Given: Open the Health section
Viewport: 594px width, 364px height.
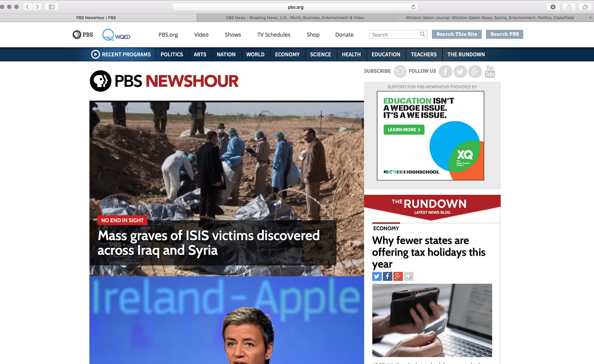Looking at the screenshot, I should click(351, 54).
